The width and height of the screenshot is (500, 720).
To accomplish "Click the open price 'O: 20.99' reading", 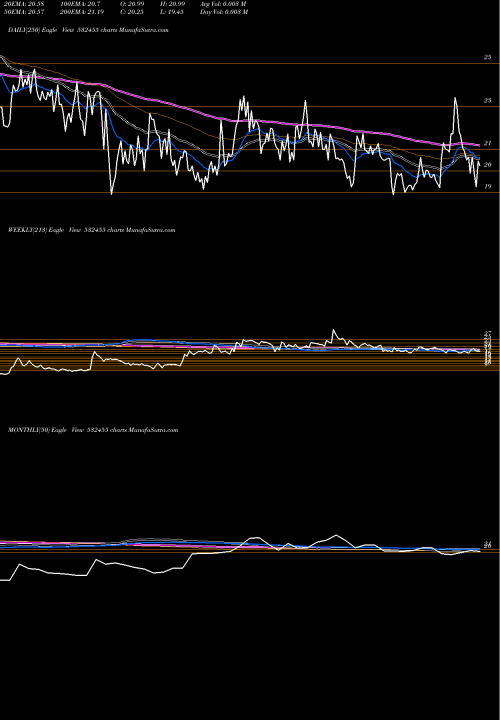I will click(131, 4).
